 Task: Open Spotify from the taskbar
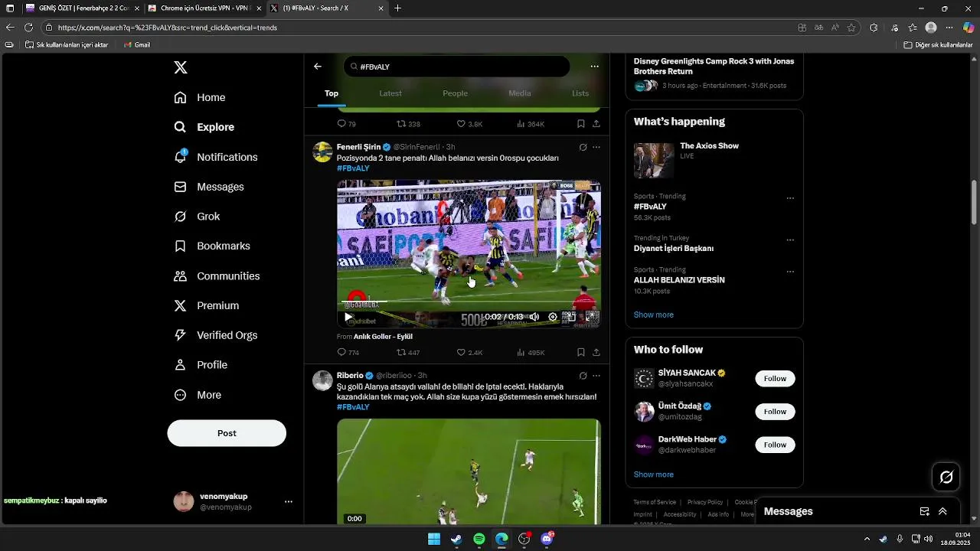click(479, 539)
